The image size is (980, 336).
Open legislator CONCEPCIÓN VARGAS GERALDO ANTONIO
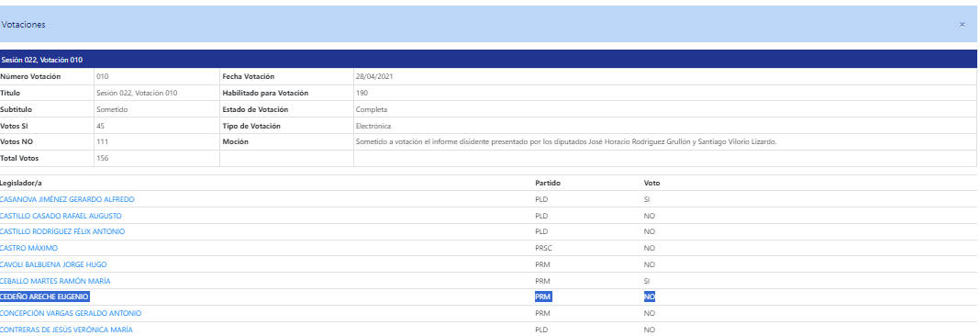71,313
